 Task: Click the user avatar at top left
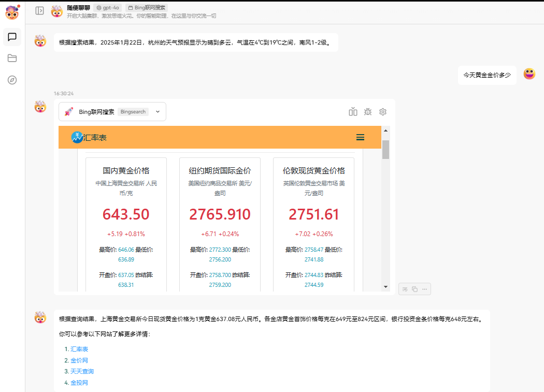12,12
